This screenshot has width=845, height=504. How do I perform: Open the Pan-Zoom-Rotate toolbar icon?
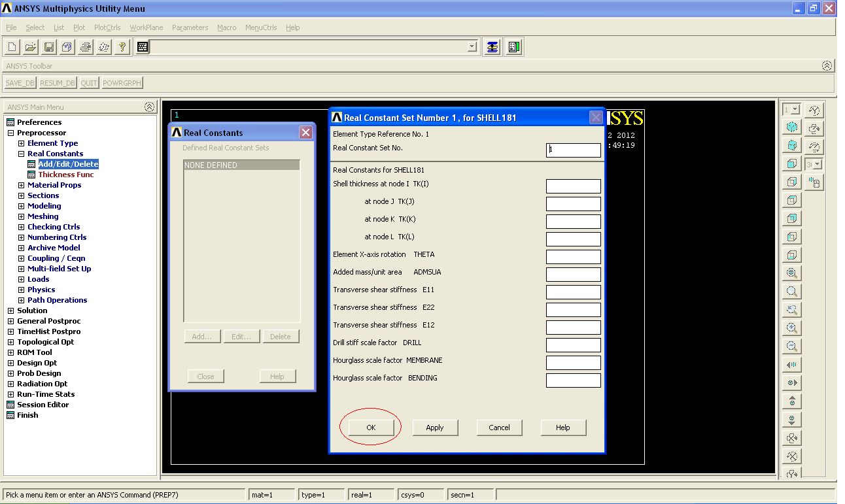(x=67, y=47)
